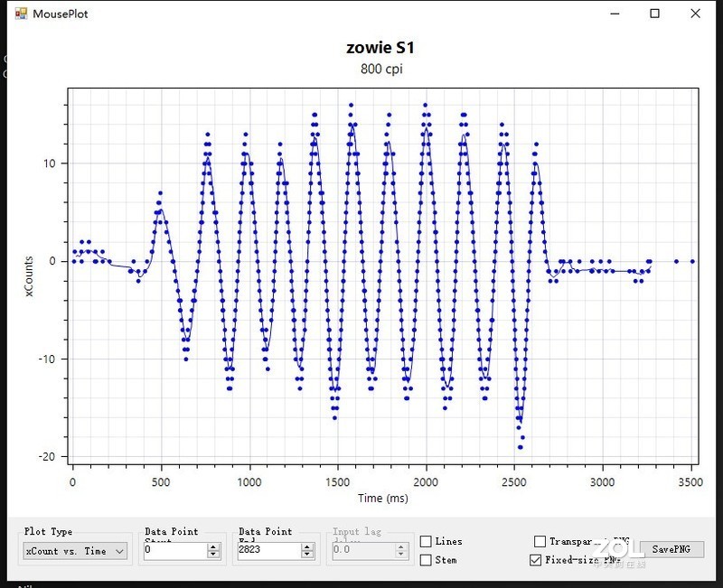This screenshot has height=588, width=723.
Task: Enable the Stem checkbox
Action: [x=426, y=560]
